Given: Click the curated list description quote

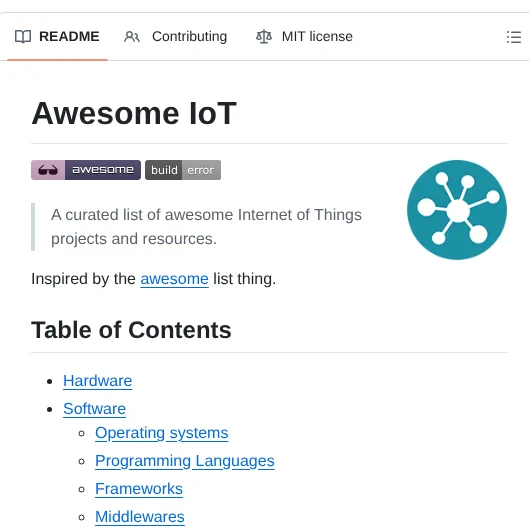Looking at the screenshot, I should click(x=206, y=227).
